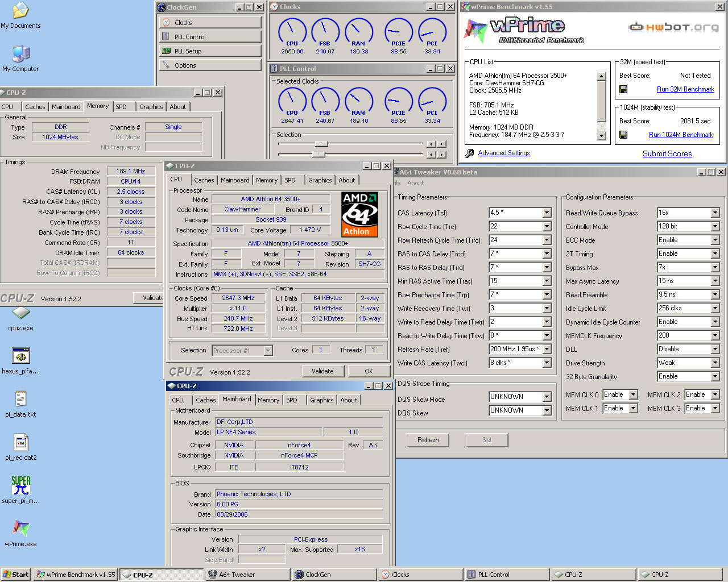Open the Graphics tab in the CPU-Z Mainboard window
This screenshot has height=582, width=728.
pyautogui.click(x=322, y=400)
